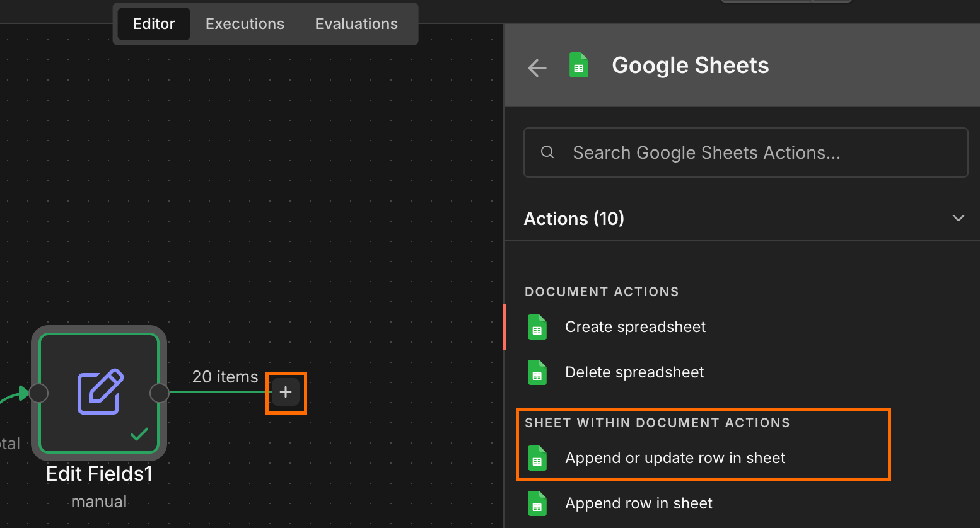Click the sheet icon next to Create spreadsheet
Screen dimensions: 980x528
(537, 326)
